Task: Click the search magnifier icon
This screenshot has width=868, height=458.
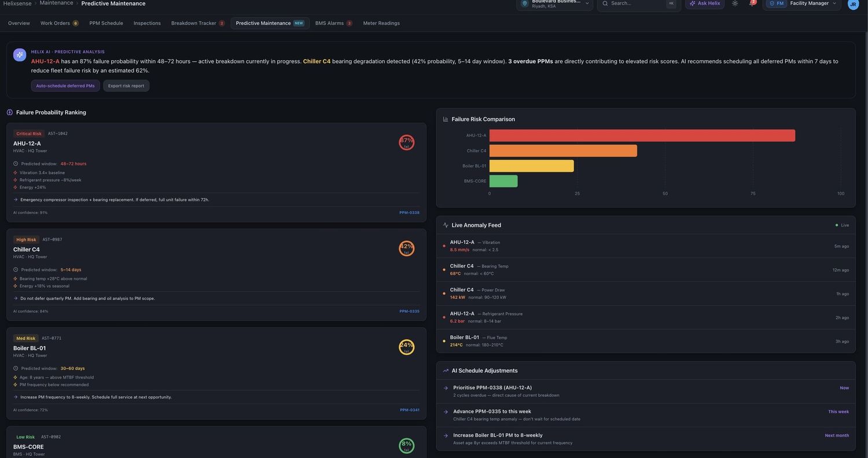Action: point(605,3)
